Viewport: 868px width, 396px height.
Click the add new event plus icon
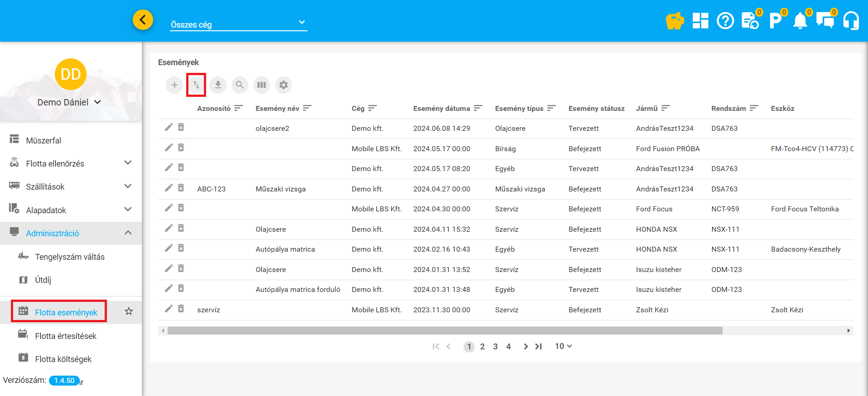pyautogui.click(x=174, y=85)
